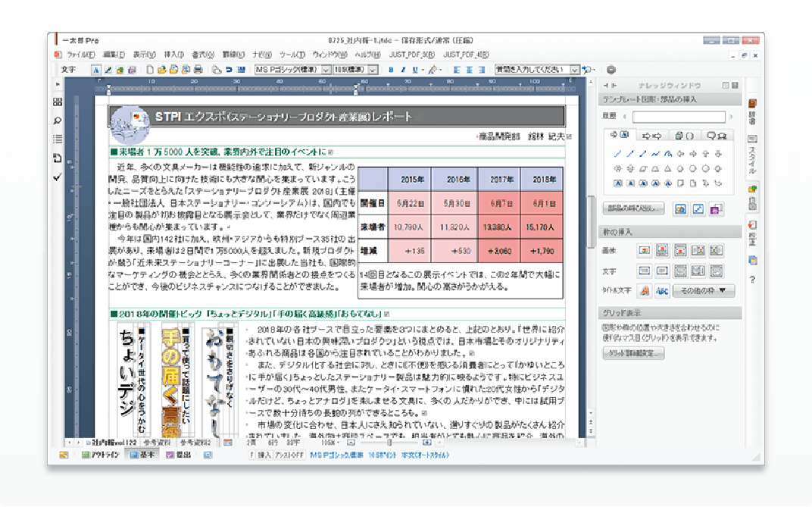Select the text input mode 'A' icon

tap(95, 70)
